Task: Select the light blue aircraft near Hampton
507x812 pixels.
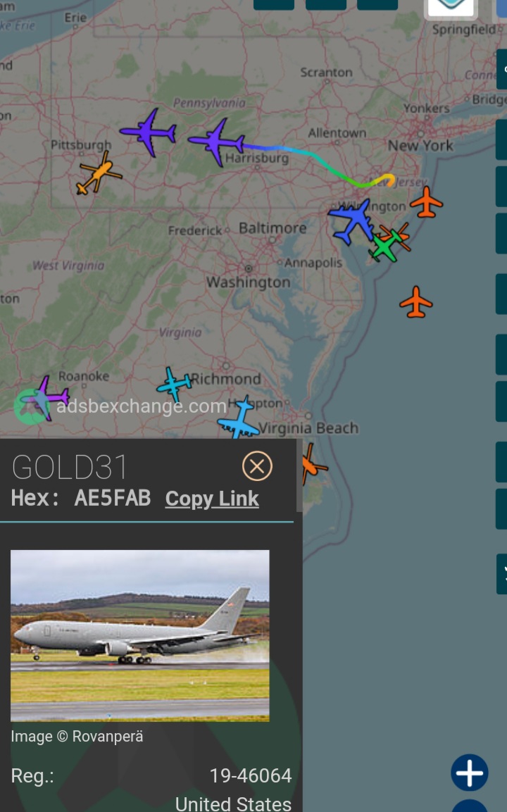Action: 239,418
